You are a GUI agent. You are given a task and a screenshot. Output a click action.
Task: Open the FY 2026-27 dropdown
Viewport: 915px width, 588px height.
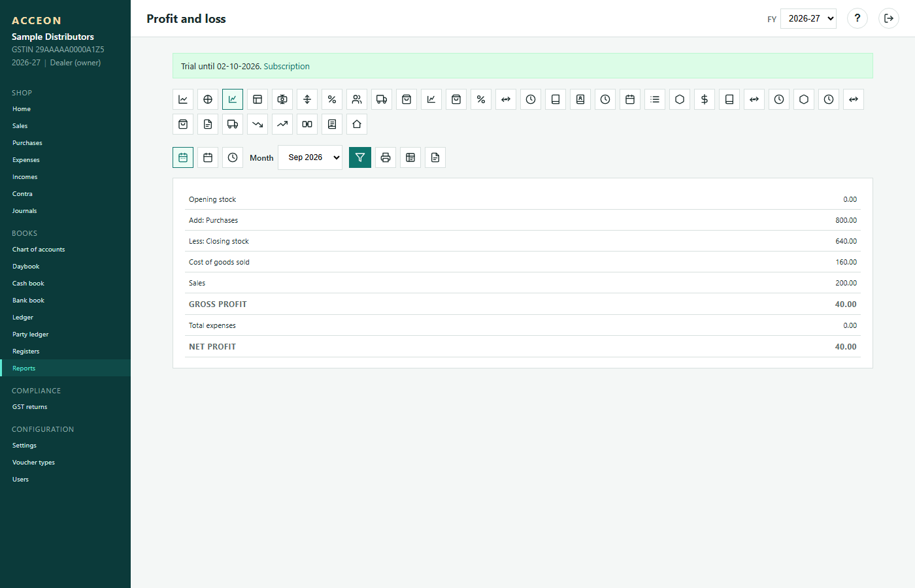pos(808,18)
